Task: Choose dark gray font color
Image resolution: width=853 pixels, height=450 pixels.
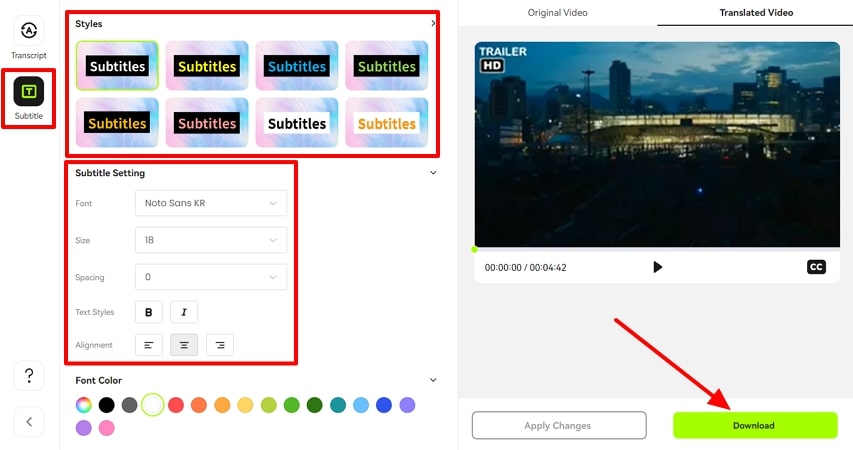Action: pos(129,405)
